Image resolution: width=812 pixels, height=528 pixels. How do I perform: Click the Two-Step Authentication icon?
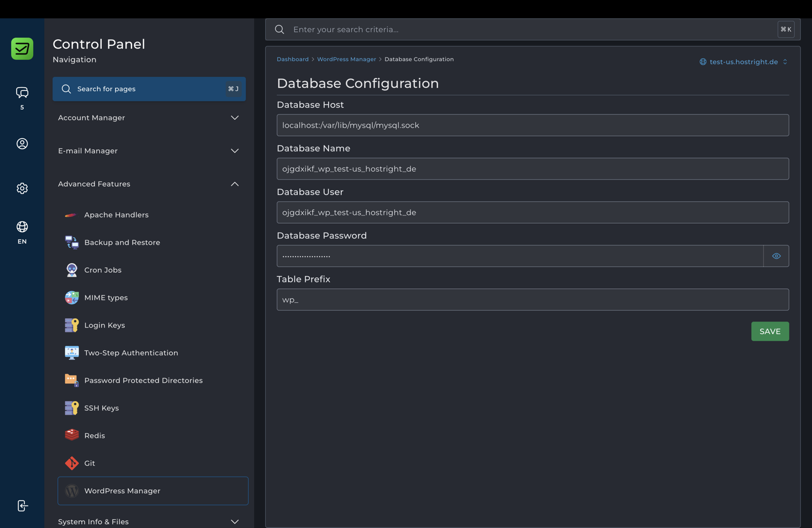[x=71, y=353]
